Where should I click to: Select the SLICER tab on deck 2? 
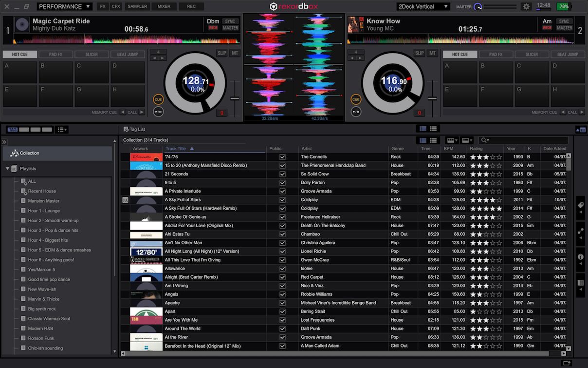click(x=532, y=54)
